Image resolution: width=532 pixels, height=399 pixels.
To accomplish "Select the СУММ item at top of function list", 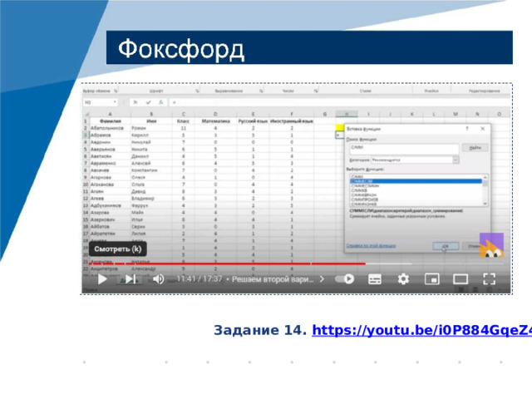I will [357, 177].
